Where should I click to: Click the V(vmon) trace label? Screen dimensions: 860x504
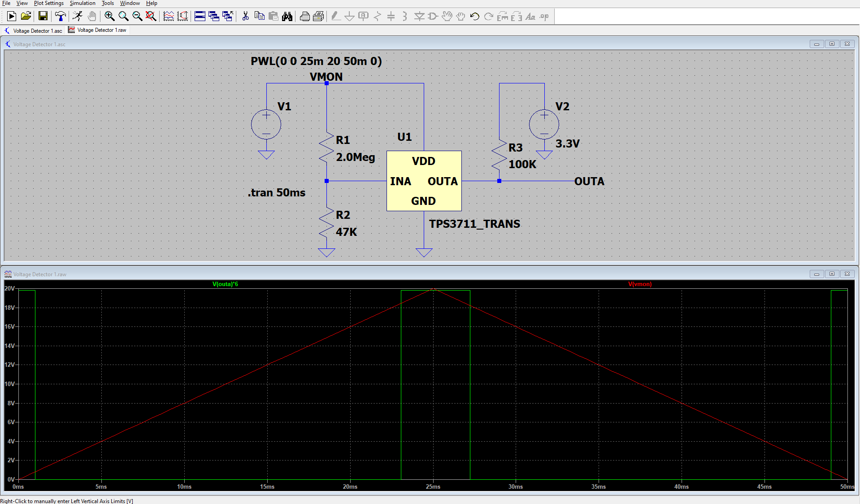[640, 284]
